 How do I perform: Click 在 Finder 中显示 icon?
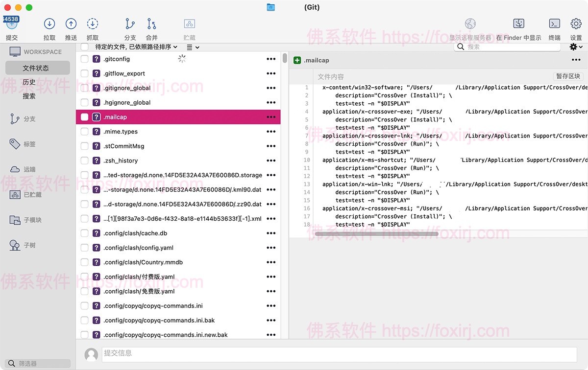pos(518,23)
